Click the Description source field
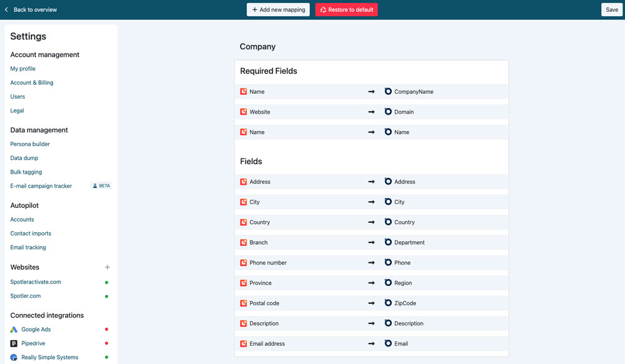The image size is (625, 364). [x=264, y=323]
